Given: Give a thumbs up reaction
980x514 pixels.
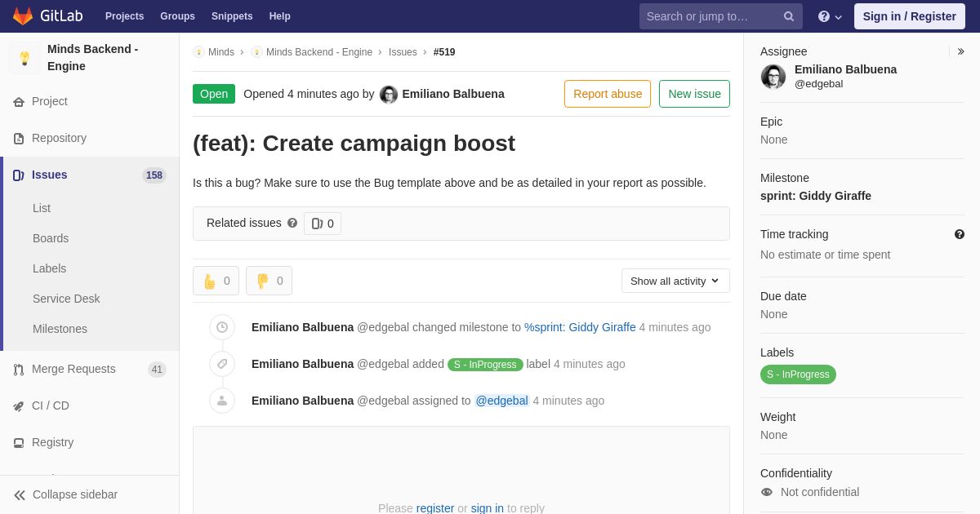Looking at the screenshot, I should click(216, 281).
